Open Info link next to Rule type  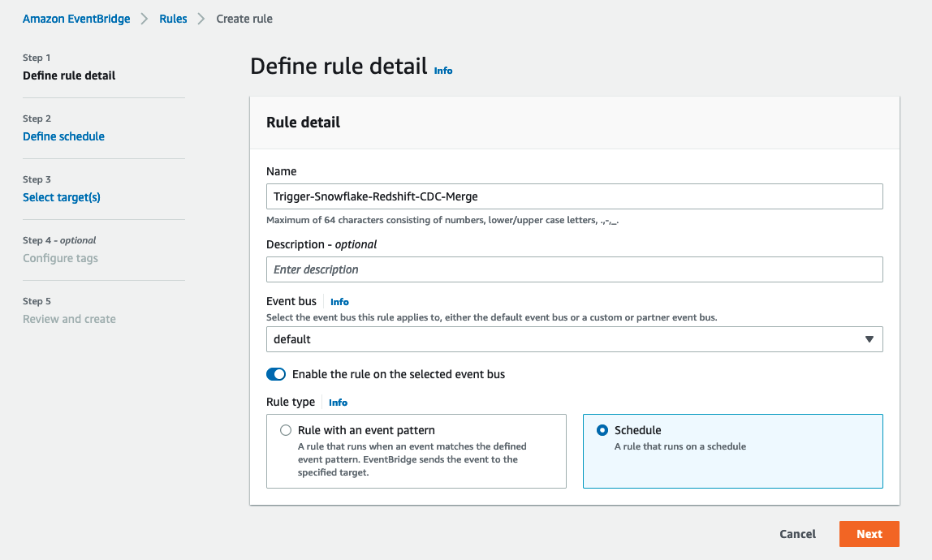click(x=338, y=403)
